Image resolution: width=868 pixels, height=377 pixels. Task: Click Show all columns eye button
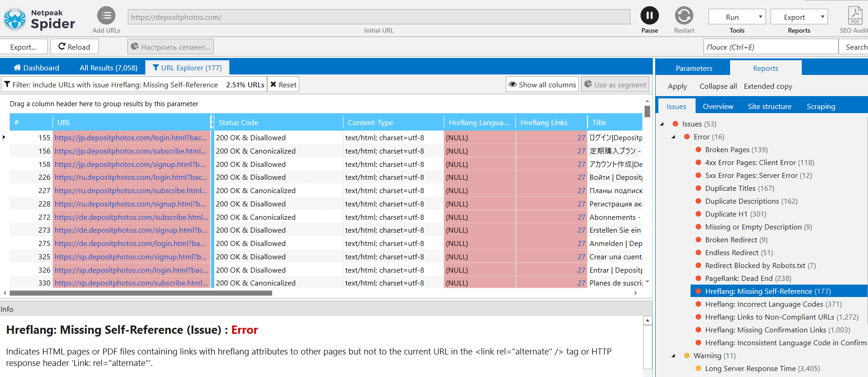coord(542,85)
